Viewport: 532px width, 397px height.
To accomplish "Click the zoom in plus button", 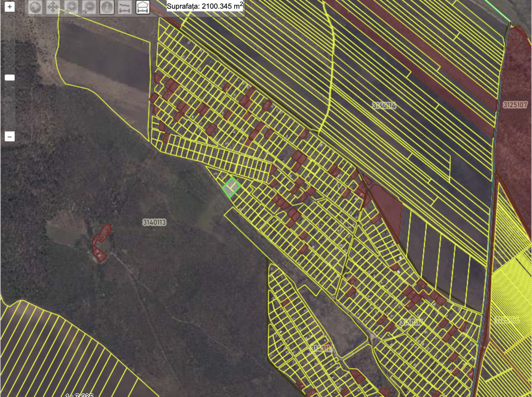I will pyautogui.click(x=10, y=7).
